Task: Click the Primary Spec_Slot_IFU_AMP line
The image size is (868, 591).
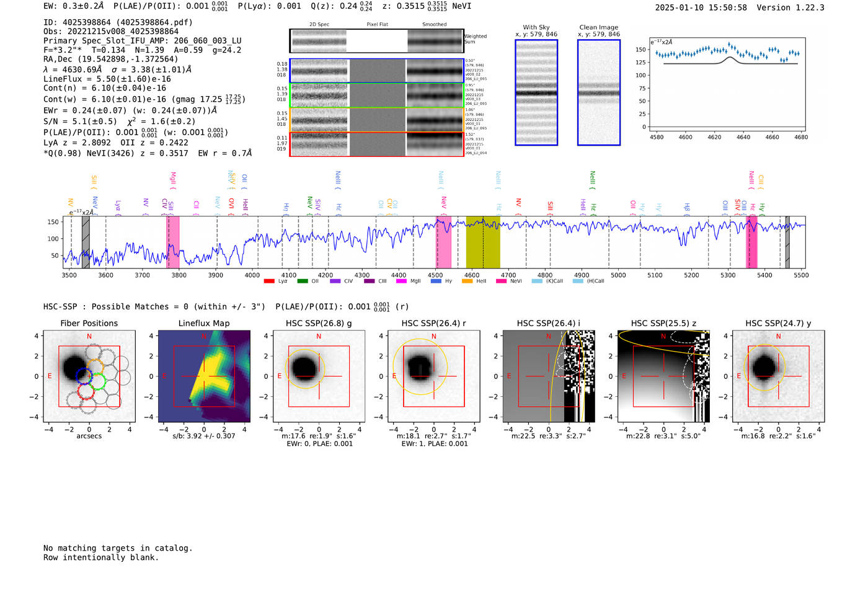Action: pos(142,41)
